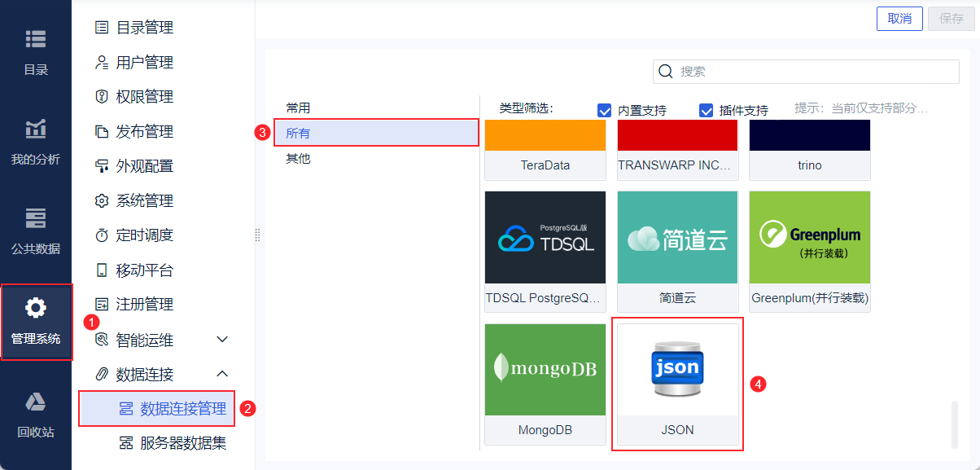Select the 其他 category
Image resolution: width=980 pixels, height=470 pixels.
click(x=298, y=159)
